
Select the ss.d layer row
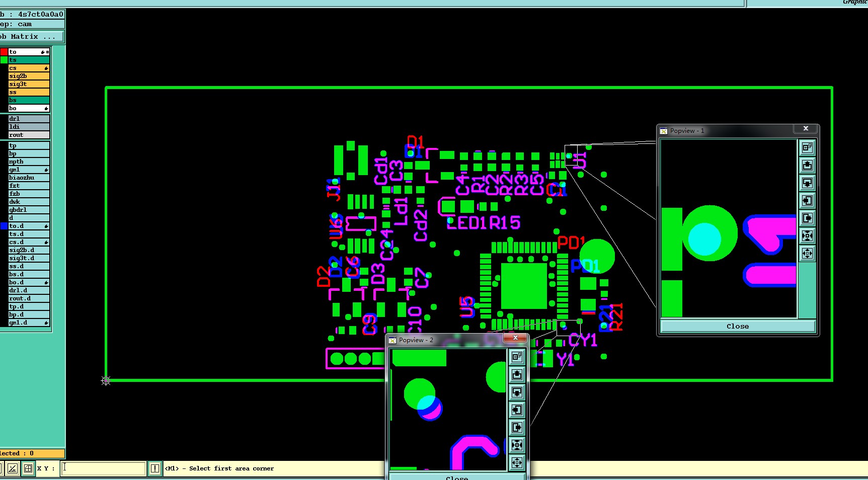(x=29, y=266)
